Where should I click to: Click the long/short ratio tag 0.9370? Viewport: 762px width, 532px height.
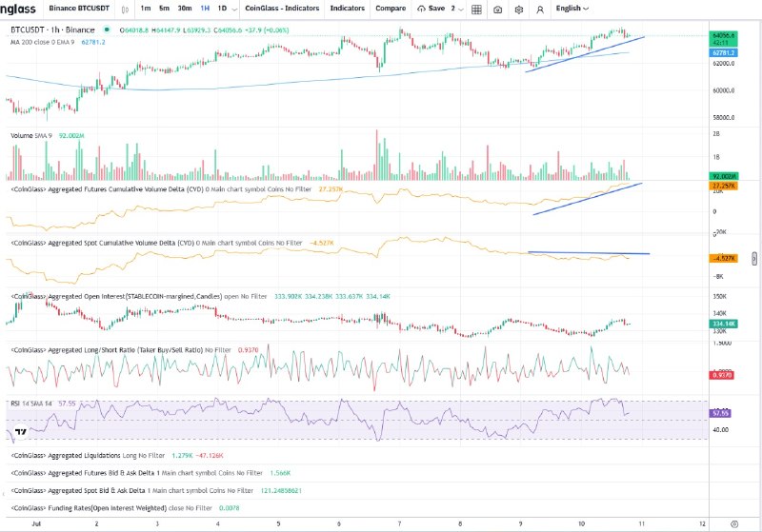coord(722,375)
